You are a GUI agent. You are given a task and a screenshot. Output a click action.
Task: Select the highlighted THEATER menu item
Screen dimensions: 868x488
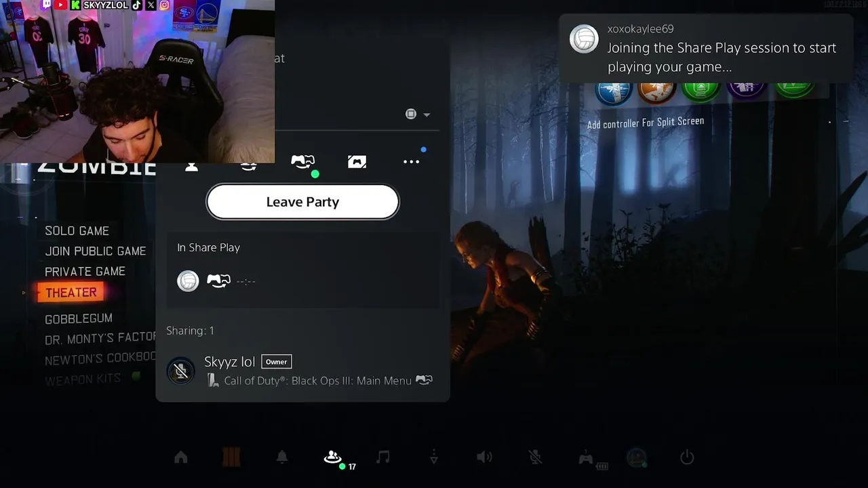(x=71, y=293)
